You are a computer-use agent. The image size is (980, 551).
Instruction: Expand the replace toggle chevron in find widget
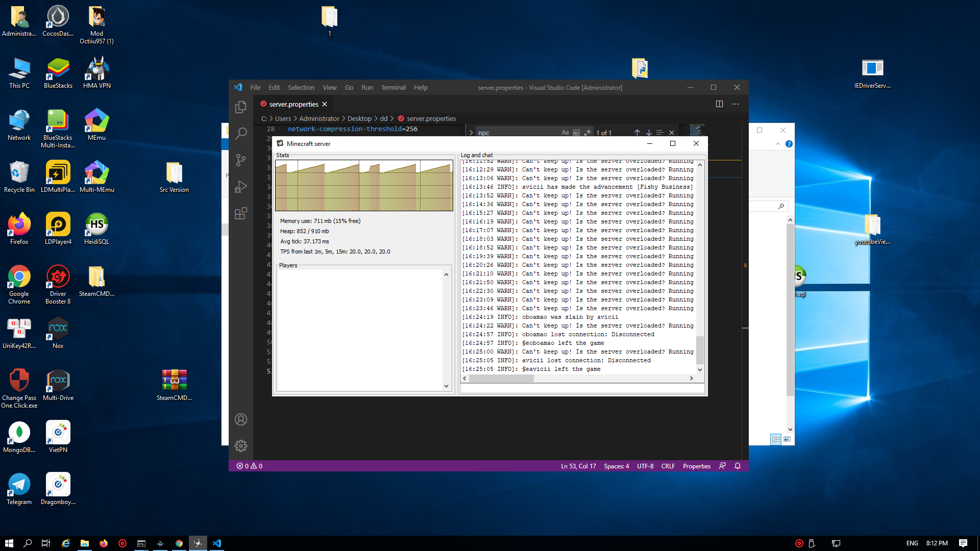point(471,133)
